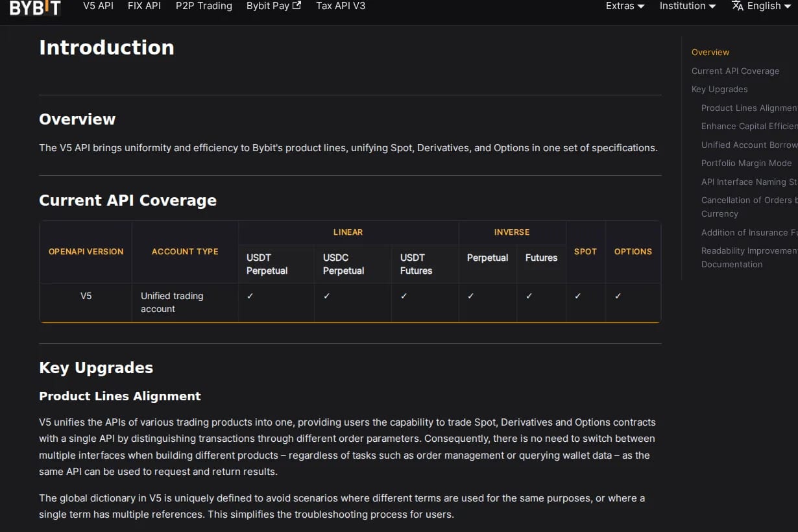Click the Overview heading in the article
This screenshot has width=798, height=532.
click(77, 119)
